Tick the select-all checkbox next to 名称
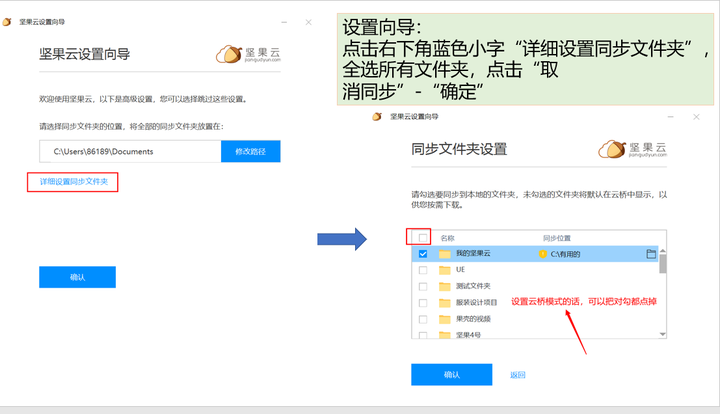Image resolution: width=720 pixels, height=414 pixels. click(423, 238)
